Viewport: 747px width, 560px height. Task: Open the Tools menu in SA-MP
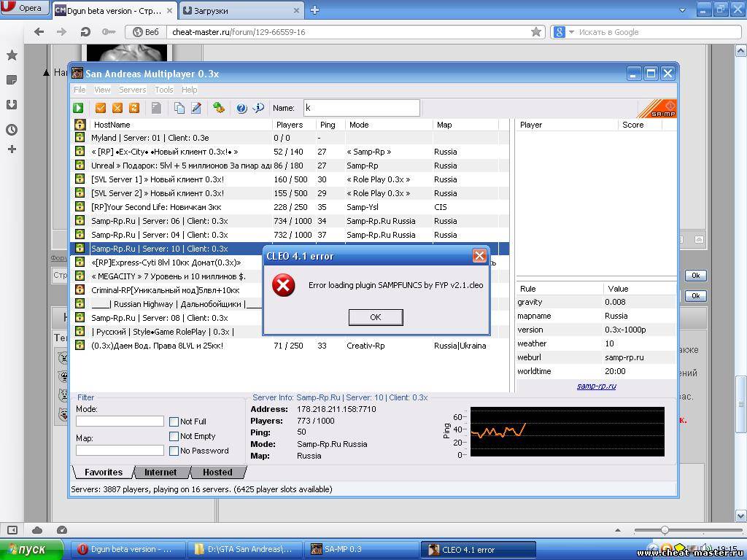(164, 90)
